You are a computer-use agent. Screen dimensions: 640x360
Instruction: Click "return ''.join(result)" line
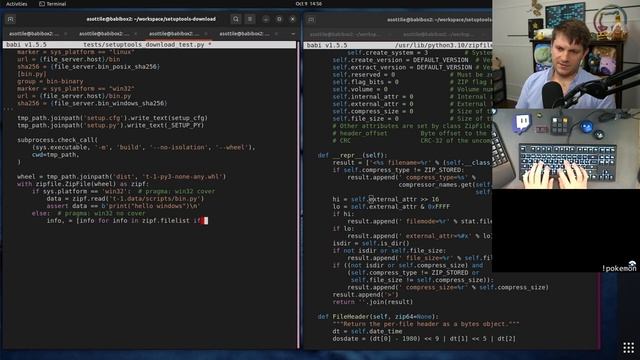373,302
